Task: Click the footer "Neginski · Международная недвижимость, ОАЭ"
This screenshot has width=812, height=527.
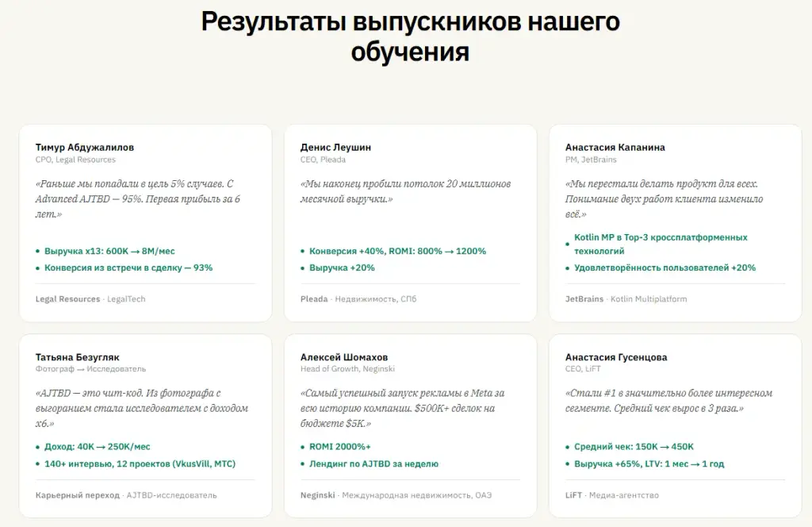Action: click(396, 495)
